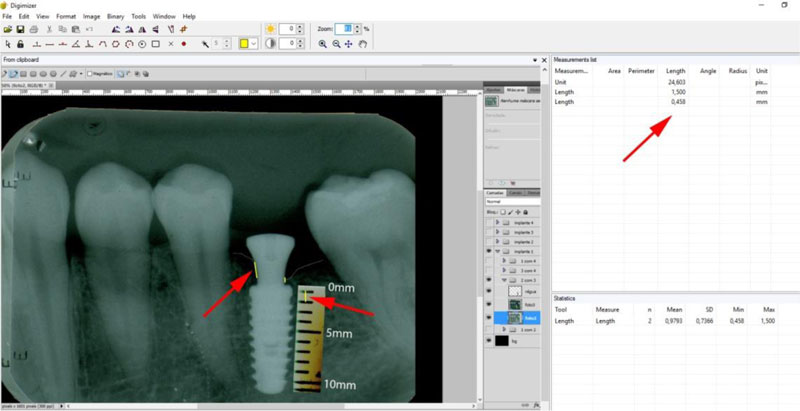Select the Pointer arrow tool

8,44
